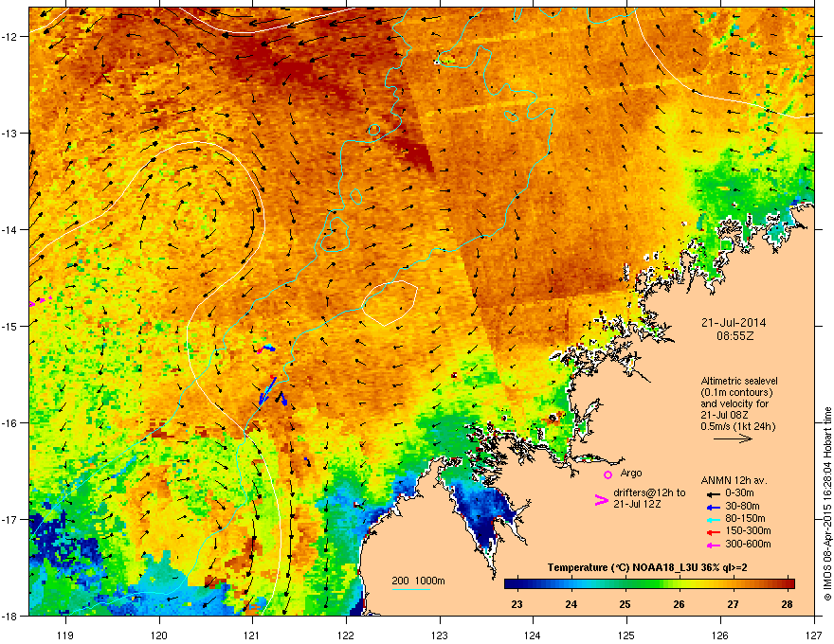Viewport: 834px width, 644px height.
Task: Click the color bar value '25'
Action: click(x=625, y=604)
